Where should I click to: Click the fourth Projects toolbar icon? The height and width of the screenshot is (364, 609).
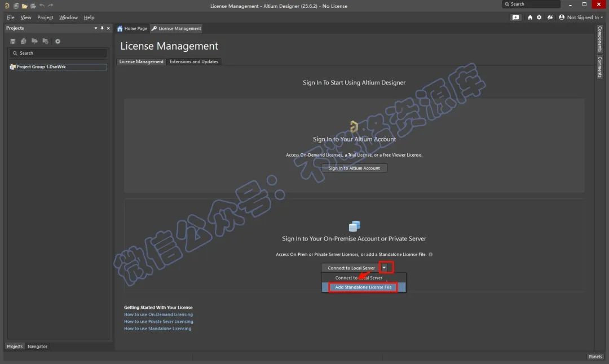click(46, 41)
